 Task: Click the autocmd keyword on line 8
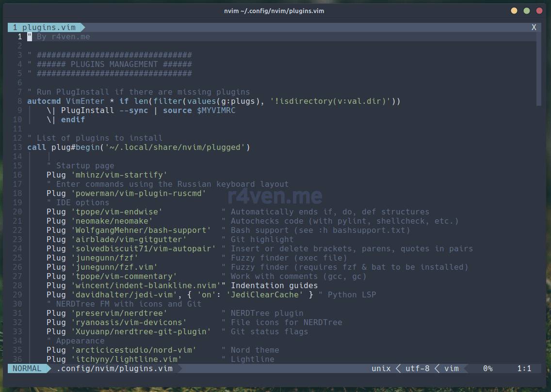coord(44,101)
